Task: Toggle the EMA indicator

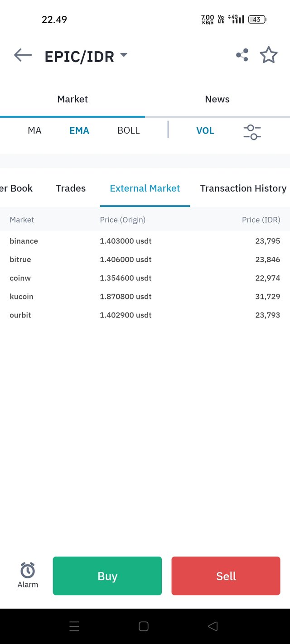Action: [79, 130]
